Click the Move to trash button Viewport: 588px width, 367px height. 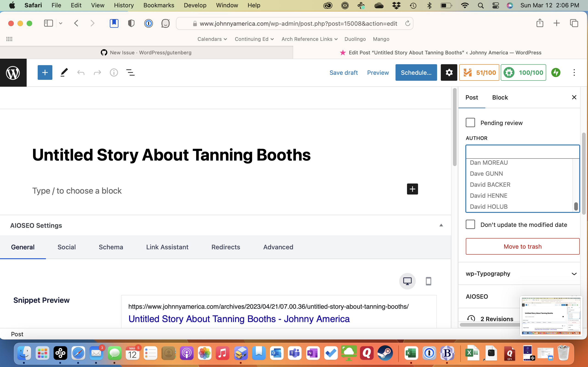pyautogui.click(x=522, y=246)
